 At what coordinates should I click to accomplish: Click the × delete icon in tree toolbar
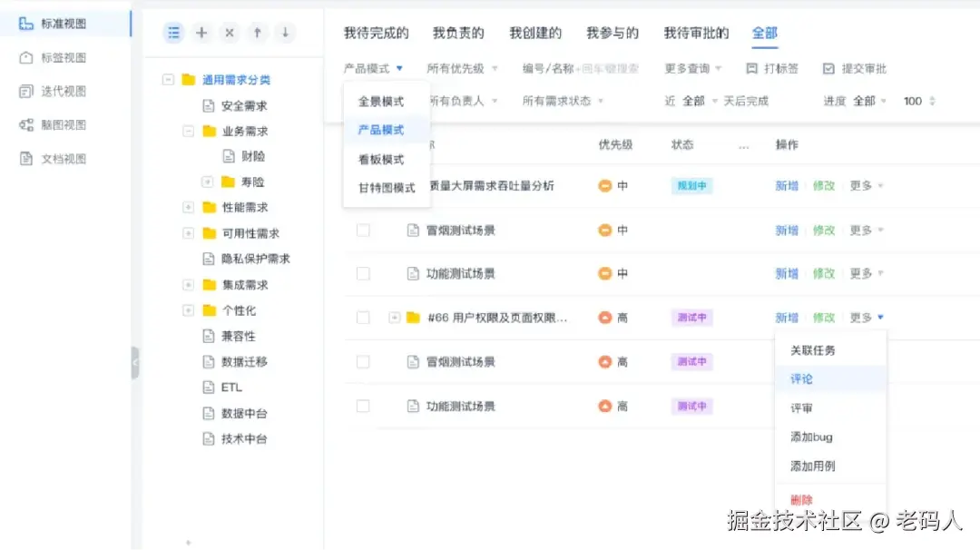pyautogui.click(x=229, y=32)
